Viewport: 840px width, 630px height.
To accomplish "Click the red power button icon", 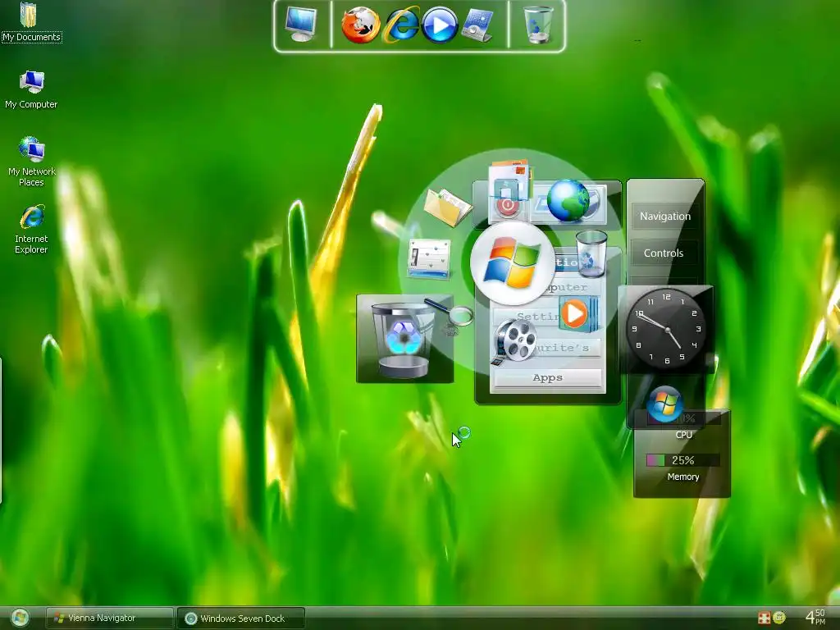I will coord(507,206).
